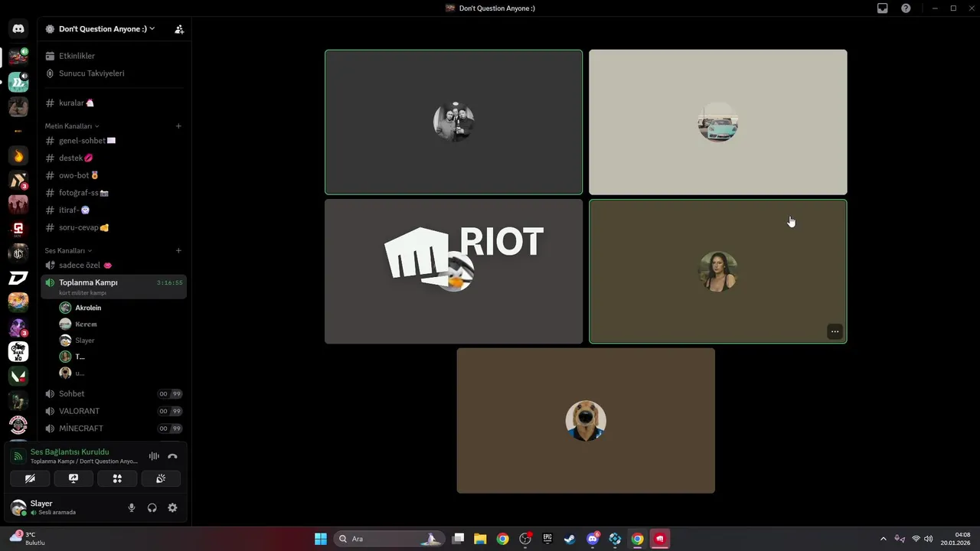Open the Discord inbox icon in title bar
This screenshot has width=980, height=551.
tap(883, 8)
